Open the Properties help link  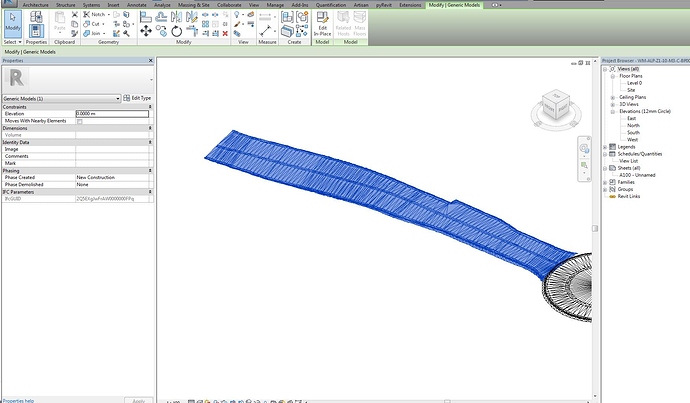click(x=18, y=400)
